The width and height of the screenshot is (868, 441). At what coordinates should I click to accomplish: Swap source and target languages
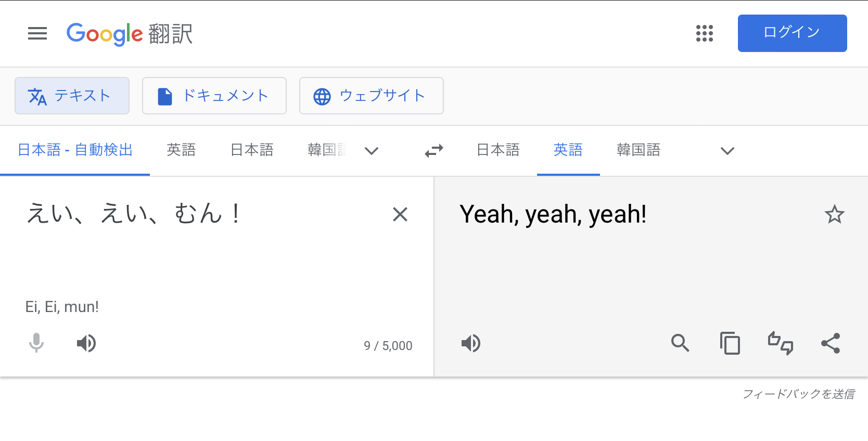pyautogui.click(x=433, y=151)
